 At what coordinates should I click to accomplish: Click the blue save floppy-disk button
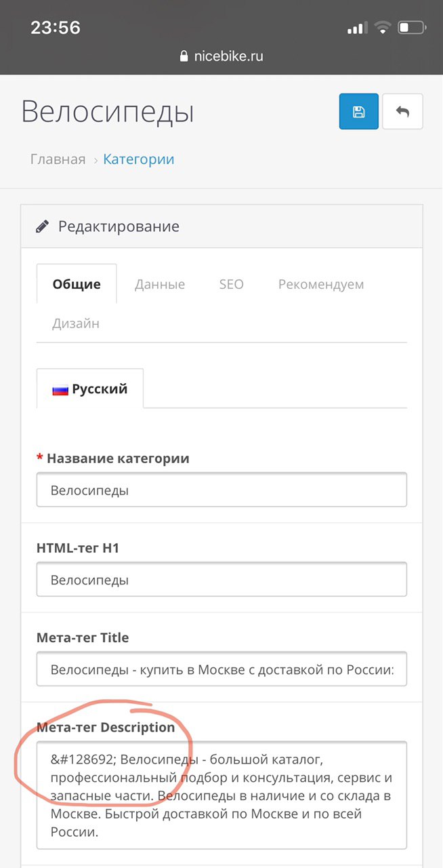[359, 111]
